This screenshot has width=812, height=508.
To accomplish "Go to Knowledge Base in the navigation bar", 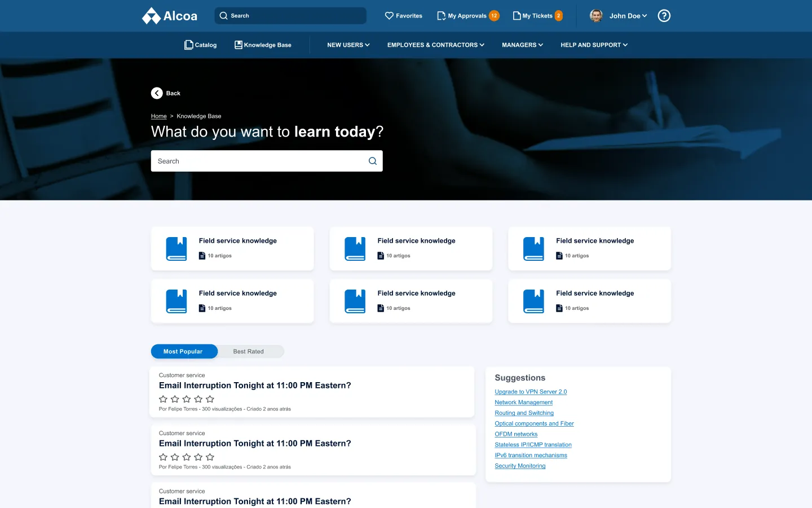I will pyautogui.click(x=263, y=45).
